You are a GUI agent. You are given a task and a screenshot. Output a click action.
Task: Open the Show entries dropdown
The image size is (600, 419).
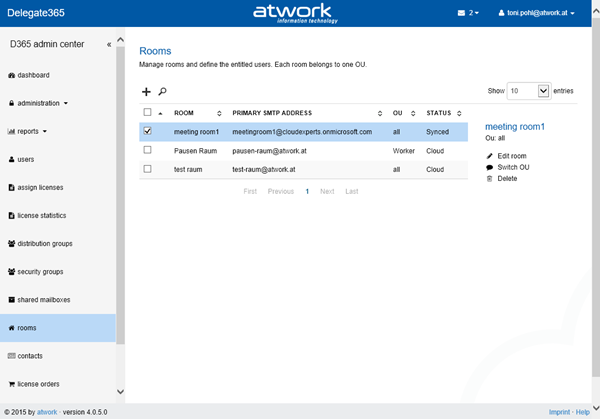pos(530,90)
